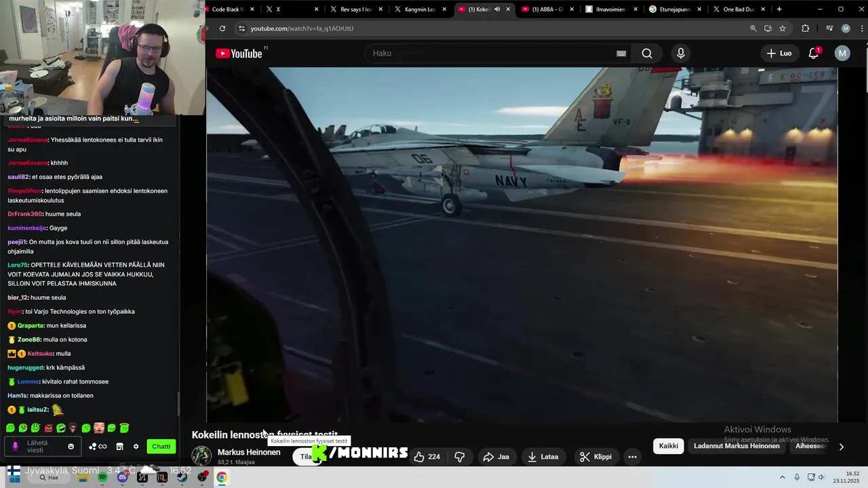868x488 pixels.
Task: Send chat message with Chatti button
Action: tap(161, 446)
